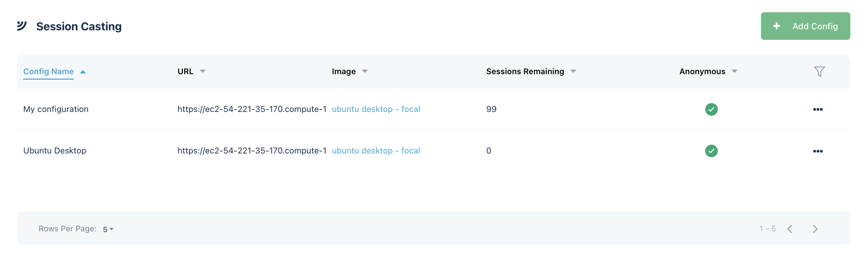The width and height of the screenshot is (868, 262).
Task: Open ubuntu desktop - focal link for Ubuntu Desktop
Action: point(376,151)
